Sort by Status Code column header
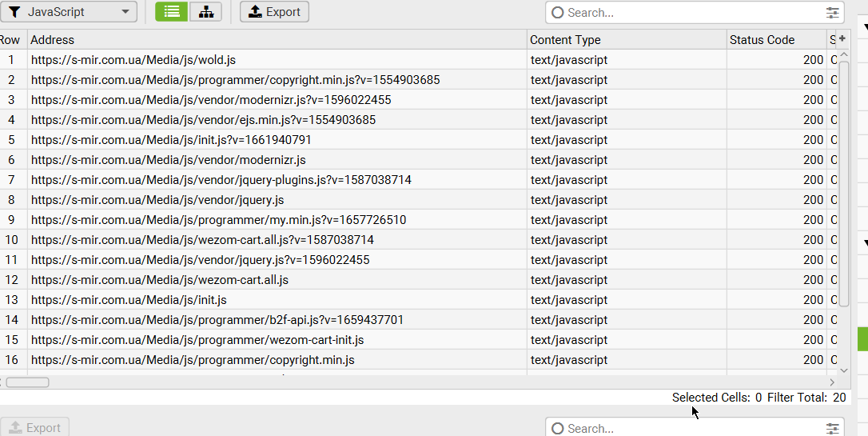Image resolution: width=868 pixels, height=436 pixels. point(775,40)
